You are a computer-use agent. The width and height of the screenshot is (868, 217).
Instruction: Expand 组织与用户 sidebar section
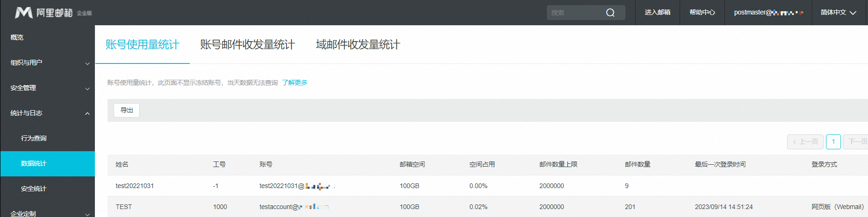[47, 63]
